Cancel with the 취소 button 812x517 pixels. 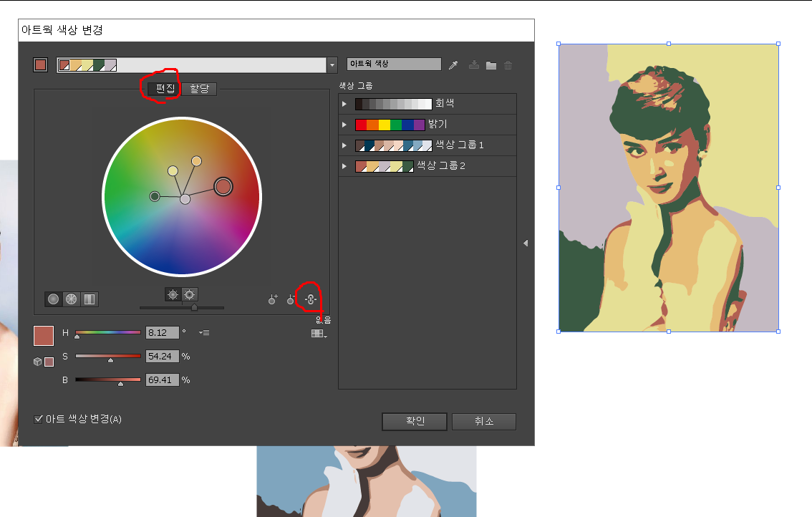[483, 421]
